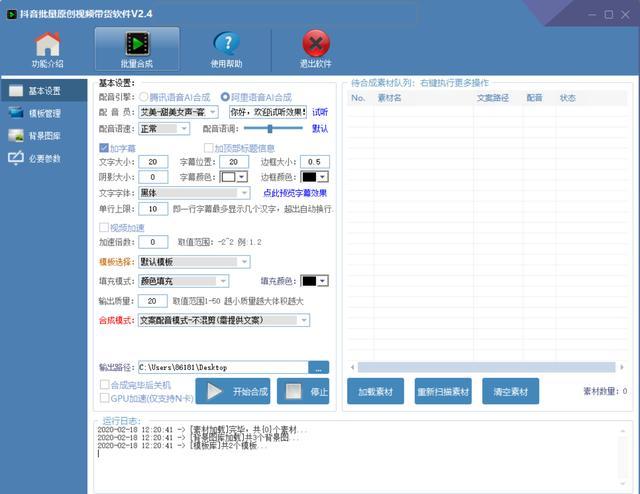Click the 输出路径 text field
640x494 pixels.
223,367
